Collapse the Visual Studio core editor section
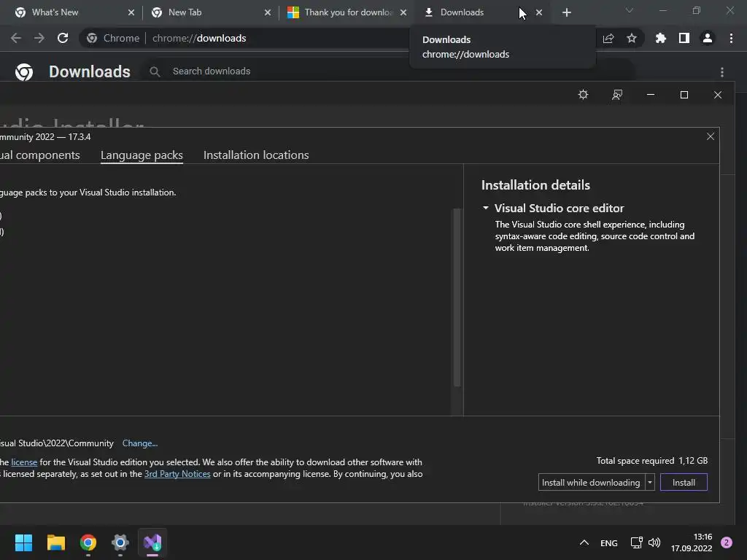 [485, 208]
